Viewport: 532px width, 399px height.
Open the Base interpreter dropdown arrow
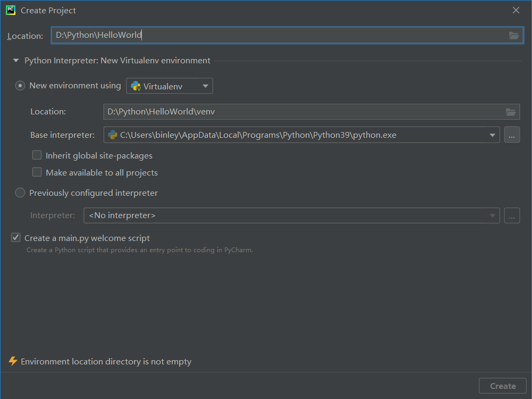(492, 135)
